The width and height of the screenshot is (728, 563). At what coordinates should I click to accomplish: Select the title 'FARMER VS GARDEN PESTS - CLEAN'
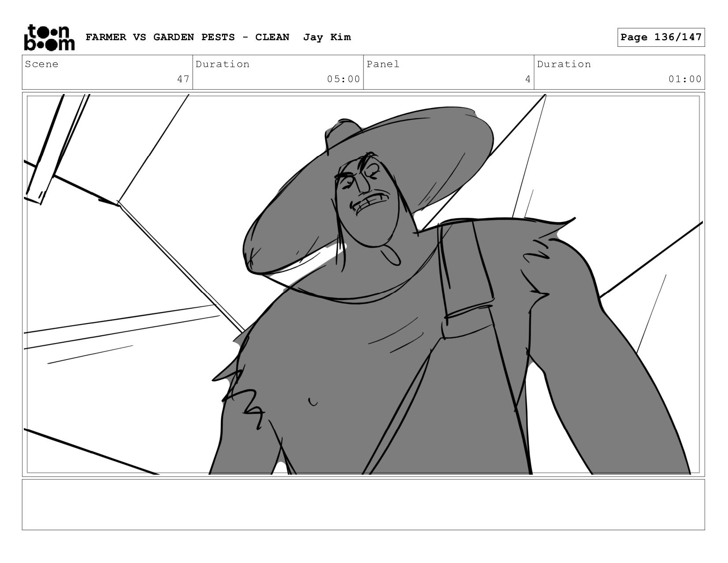coord(188,37)
